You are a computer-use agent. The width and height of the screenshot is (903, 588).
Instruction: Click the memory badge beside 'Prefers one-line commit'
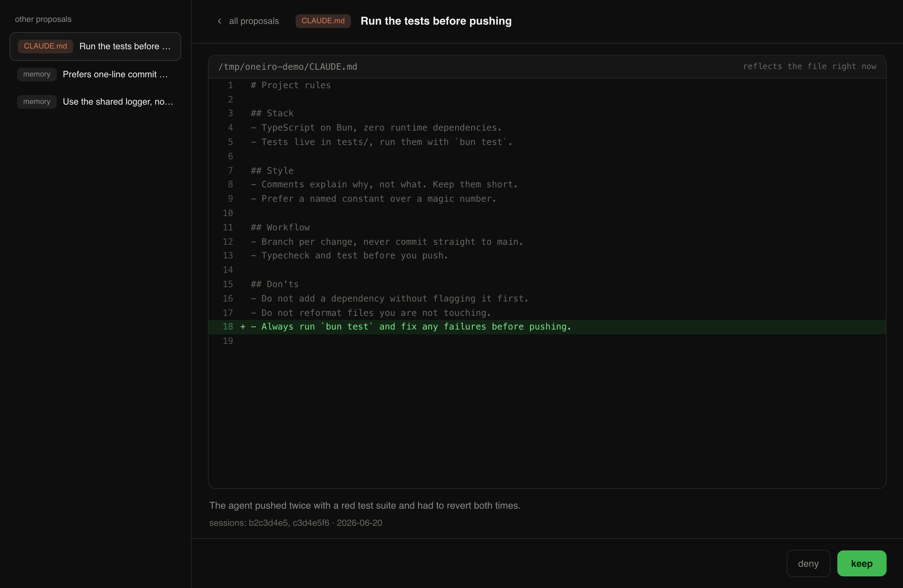coord(37,74)
